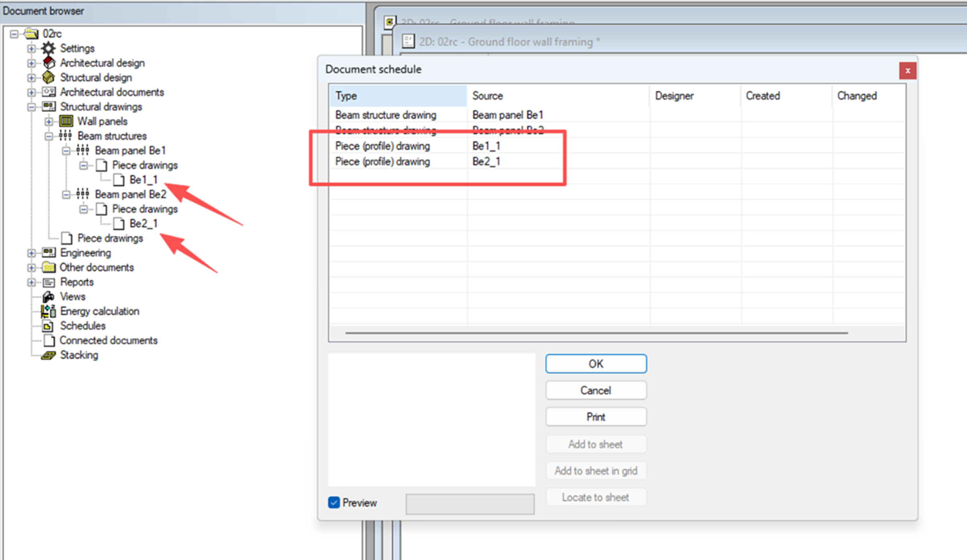Click the horizontal scrollbar in schedule list
Screen dimensions: 967x560
(596, 333)
